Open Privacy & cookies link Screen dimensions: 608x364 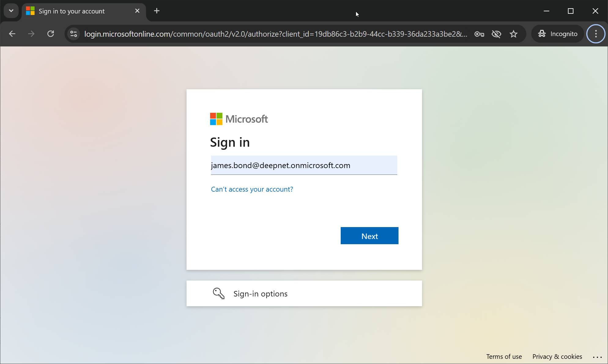tap(557, 356)
